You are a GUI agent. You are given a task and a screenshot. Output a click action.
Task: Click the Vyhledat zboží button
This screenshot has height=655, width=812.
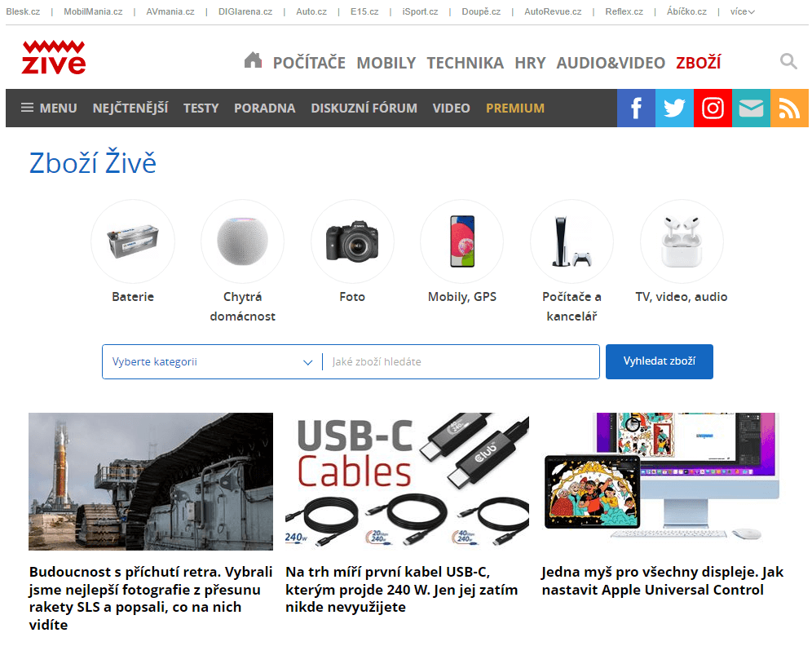[660, 361]
